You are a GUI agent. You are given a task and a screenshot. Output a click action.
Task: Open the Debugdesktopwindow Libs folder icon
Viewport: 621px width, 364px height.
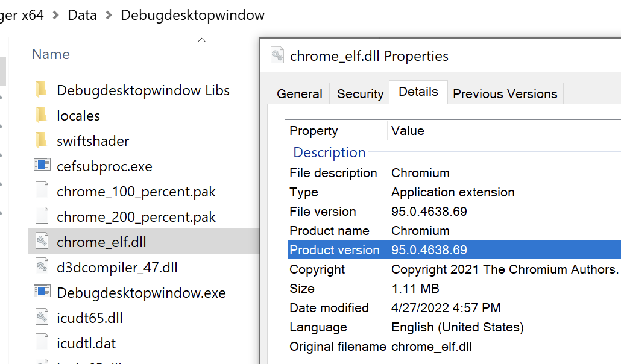coord(41,90)
